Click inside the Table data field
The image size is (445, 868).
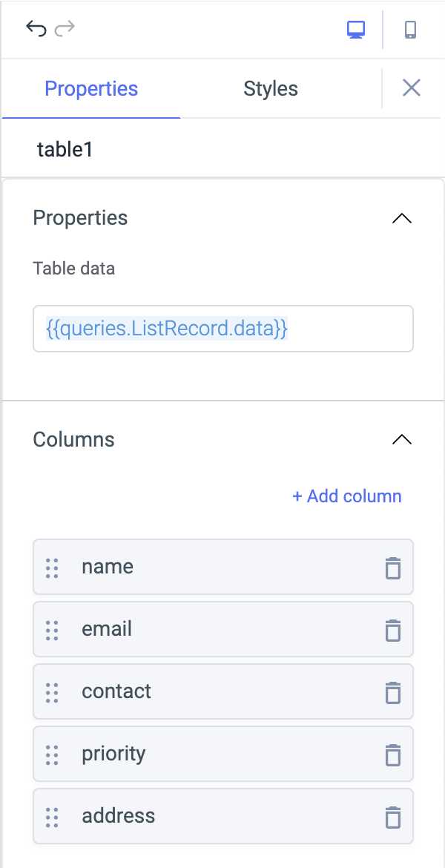pos(222,329)
